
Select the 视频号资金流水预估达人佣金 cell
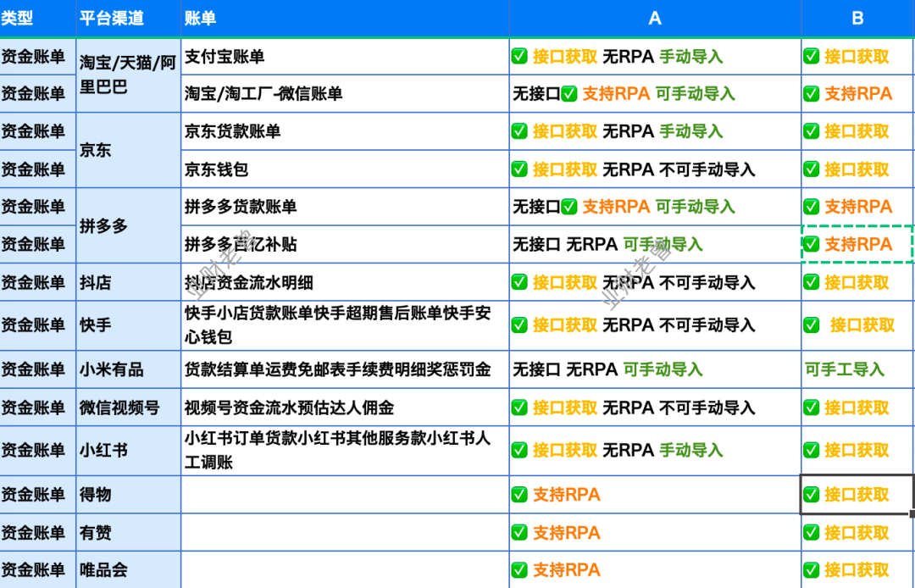pyautogui.click(x=344, y=408)
